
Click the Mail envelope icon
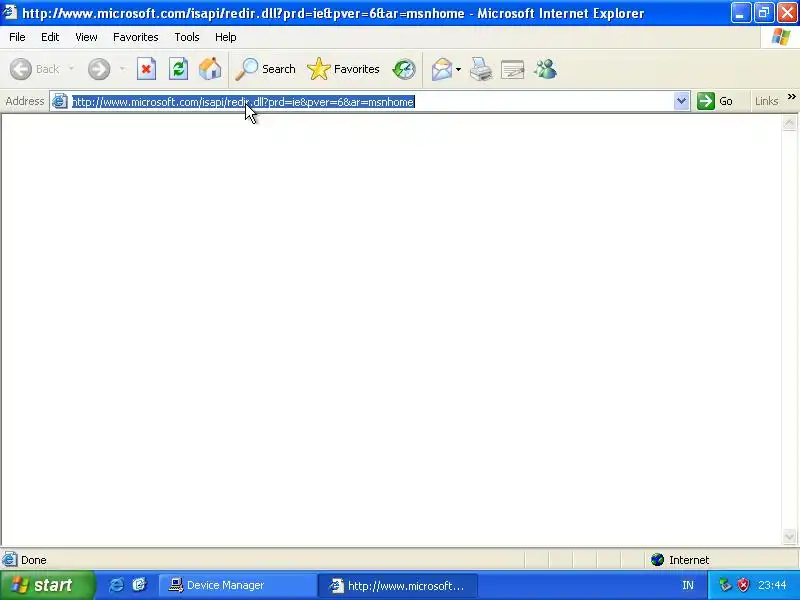pos(442,69)
